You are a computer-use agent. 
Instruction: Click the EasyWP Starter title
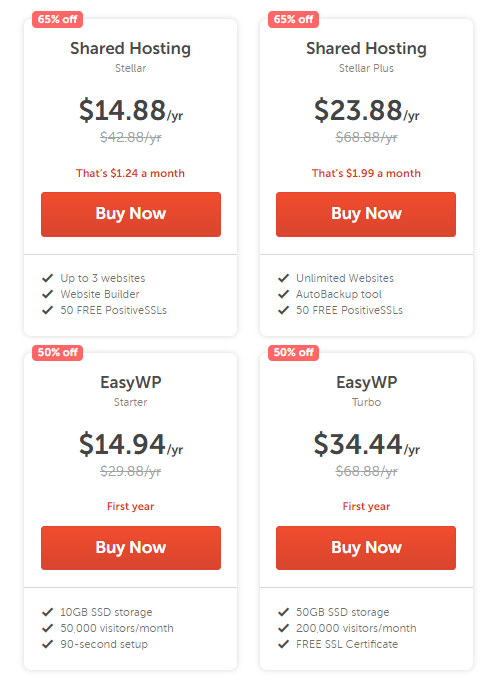point(131,382)
